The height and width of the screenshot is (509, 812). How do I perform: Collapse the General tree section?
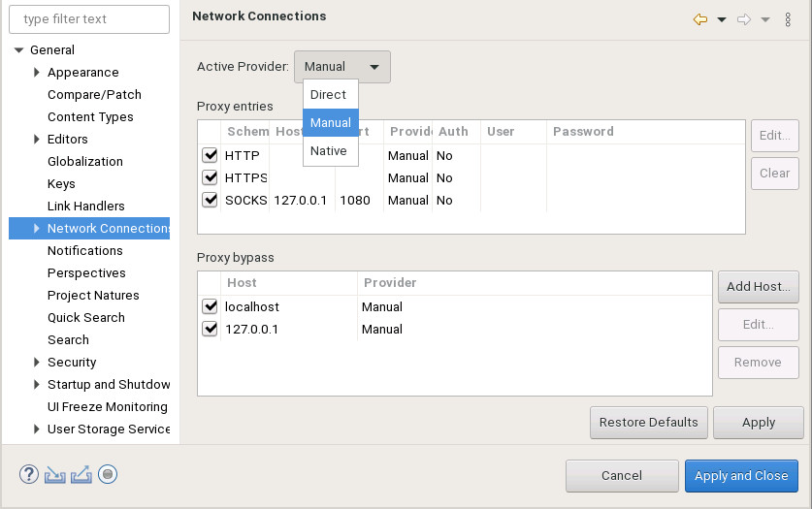click(x=18, y=50)
